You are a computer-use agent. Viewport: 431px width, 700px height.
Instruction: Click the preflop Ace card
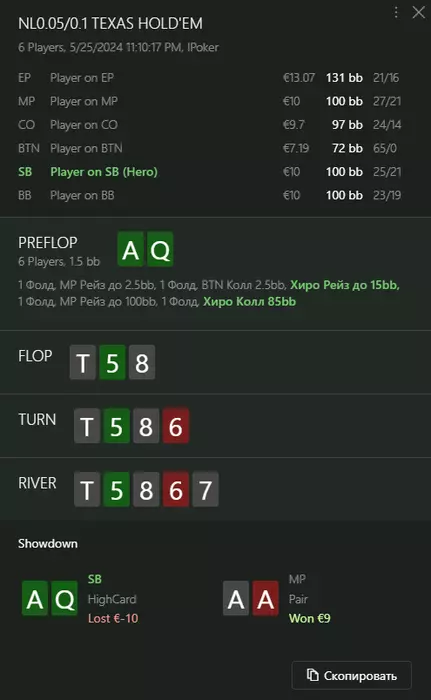(x=130, y=249)
